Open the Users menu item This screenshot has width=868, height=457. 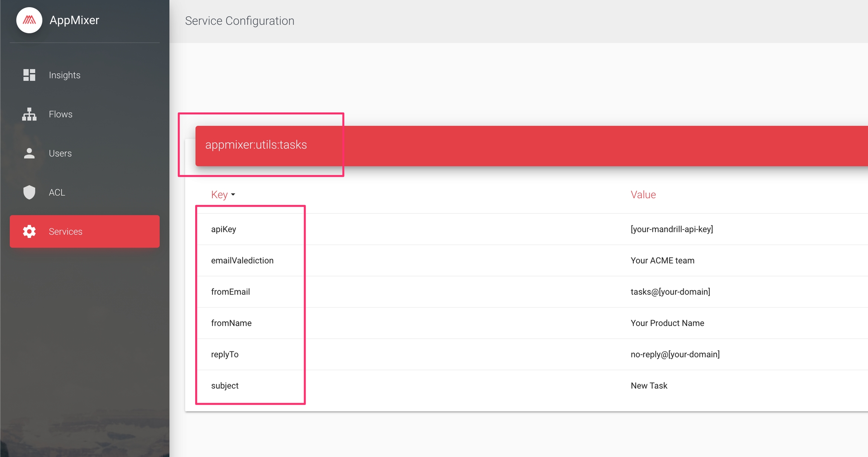click(60, 153)
